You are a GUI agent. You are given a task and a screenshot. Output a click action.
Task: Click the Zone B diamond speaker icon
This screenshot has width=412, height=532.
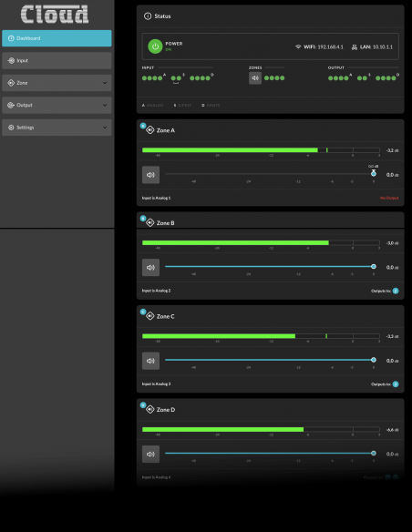pos(150,222)
